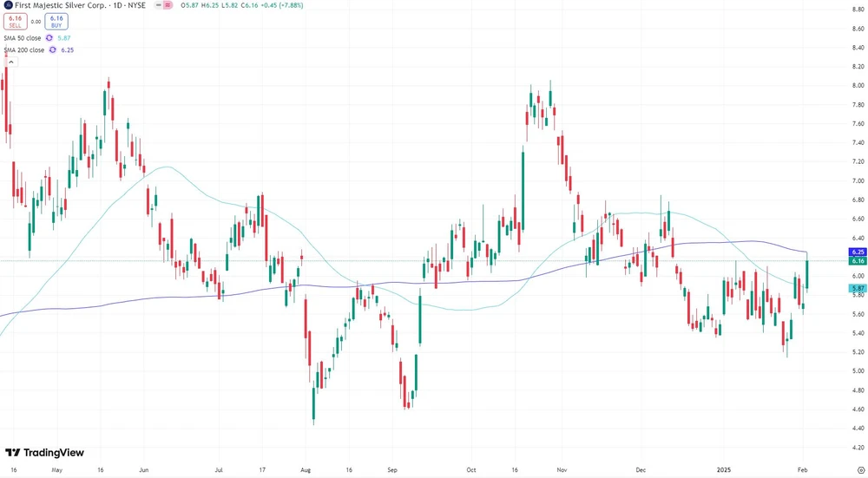
Task: Click the spread value 0.00 between Sell and Buy
Action: (36, 21)
